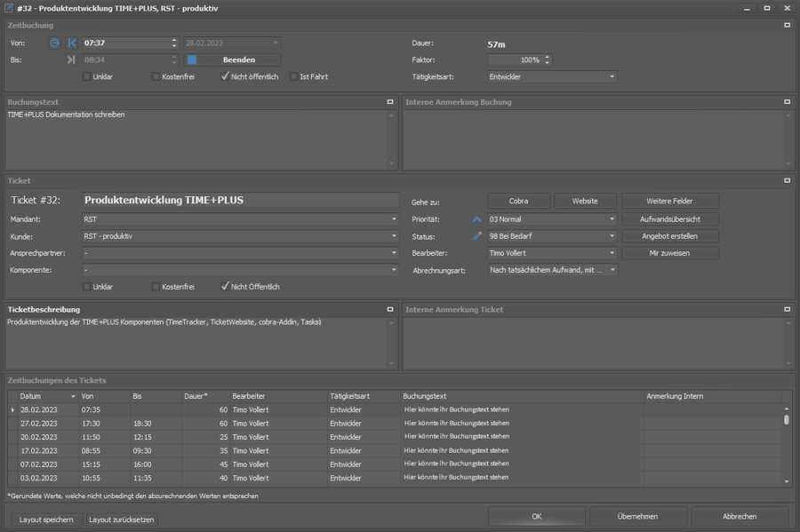Maximize the Ticketbeschreibung panel
800x532 pixels.
pyautogui.click(x=390, y=309)
